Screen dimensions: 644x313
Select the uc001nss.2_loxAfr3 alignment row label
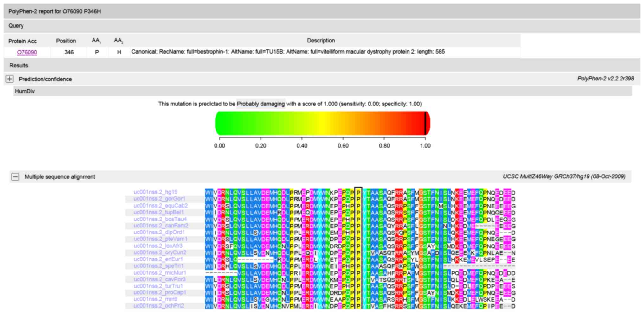pyautogui.click(x=158, y=246)
